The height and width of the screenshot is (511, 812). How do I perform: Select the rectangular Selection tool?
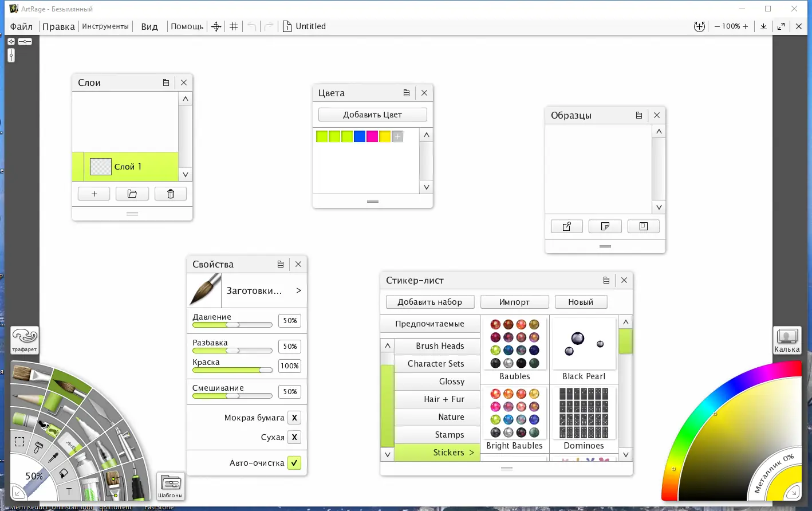(x=19, y=442)
